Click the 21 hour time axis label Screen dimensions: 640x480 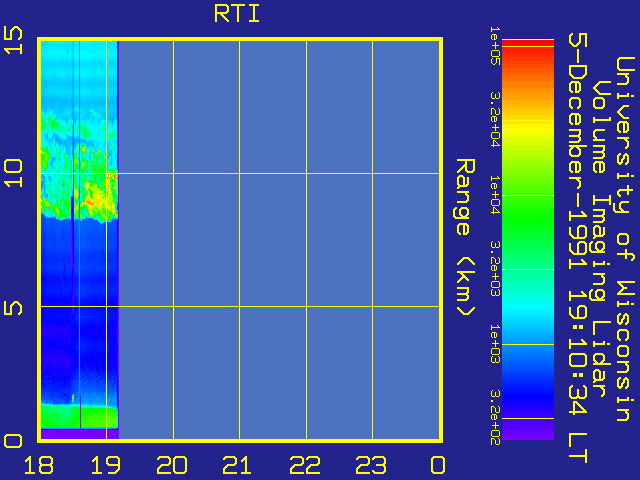click(x=238, y=465)
